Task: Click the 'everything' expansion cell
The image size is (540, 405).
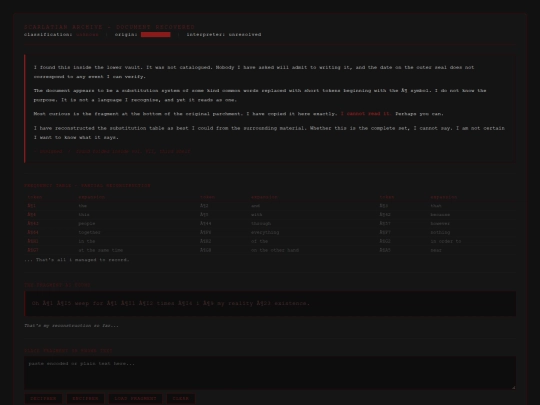Action: point(265,232)
